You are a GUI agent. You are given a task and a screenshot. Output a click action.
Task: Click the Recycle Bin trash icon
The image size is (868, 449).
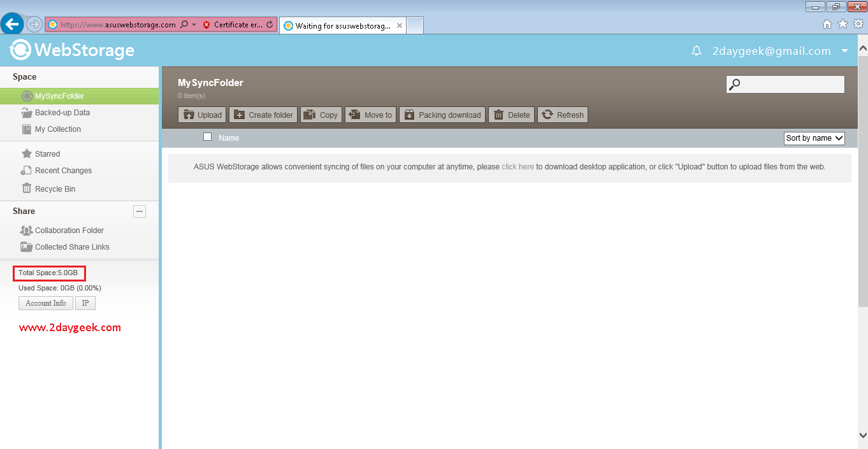(27, 189)
